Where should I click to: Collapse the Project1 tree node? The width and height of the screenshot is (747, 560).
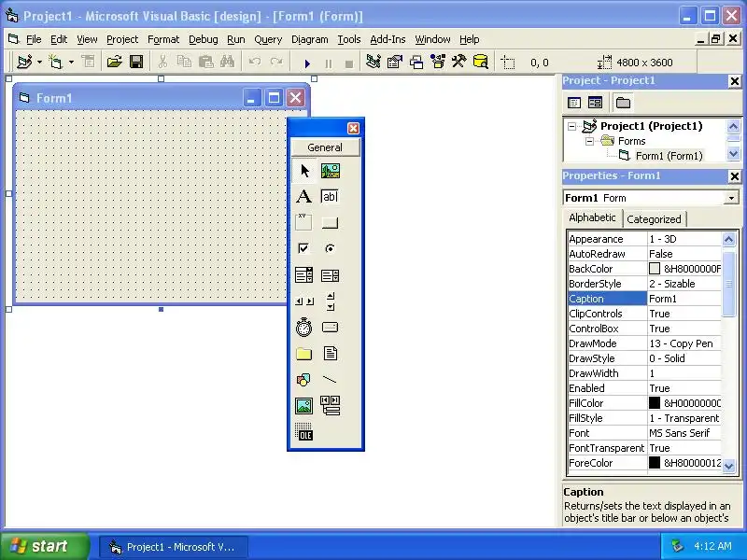pos(571,126)
